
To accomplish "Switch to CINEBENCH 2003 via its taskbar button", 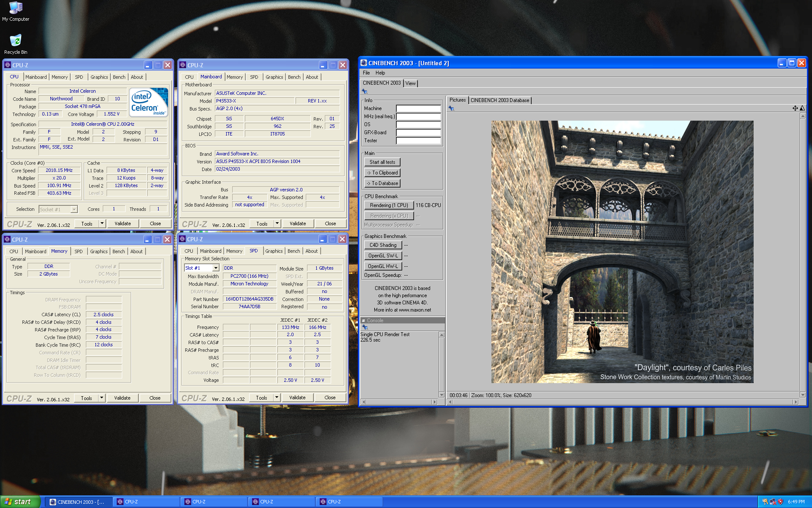I will click(x=78, y=502).
